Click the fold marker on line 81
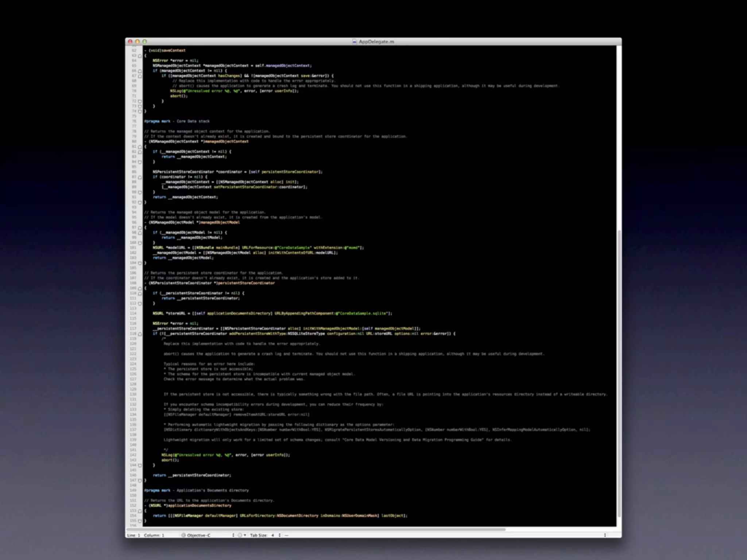Viewport: 747px width, 560px height. 140,147
